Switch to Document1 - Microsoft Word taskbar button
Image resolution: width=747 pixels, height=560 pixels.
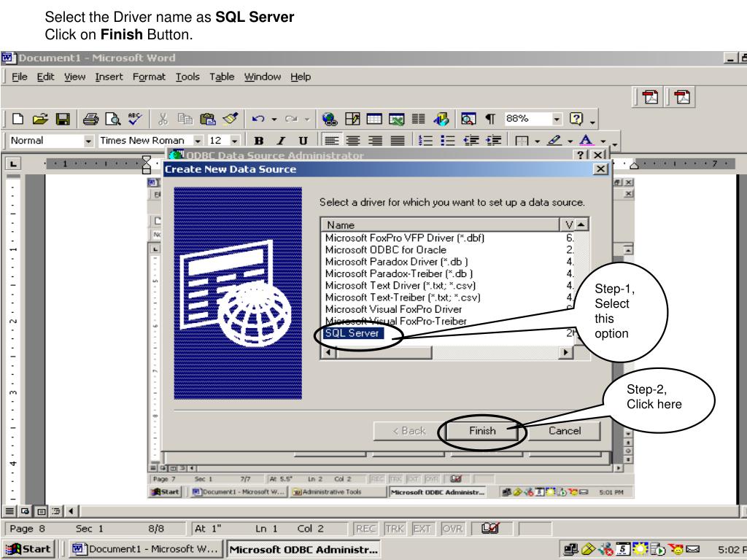click(x=146, y=549)
